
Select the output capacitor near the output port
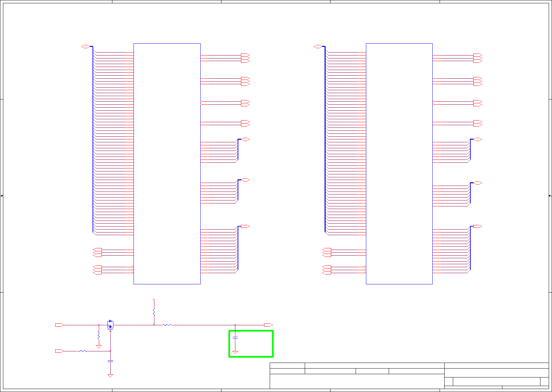coord(235,338)
